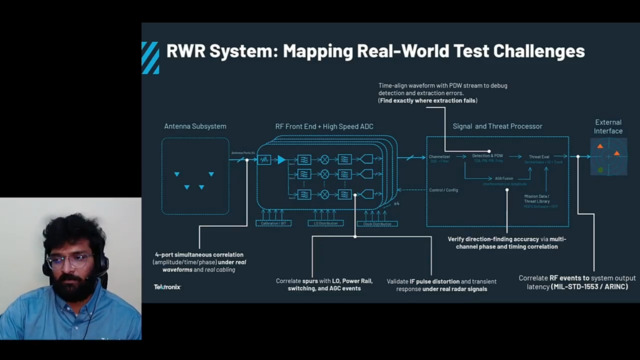The width and height of the screenshot is (640, 360).
Task: Click the ADC symbol in the middle channel row
Action: pos(366,174)
